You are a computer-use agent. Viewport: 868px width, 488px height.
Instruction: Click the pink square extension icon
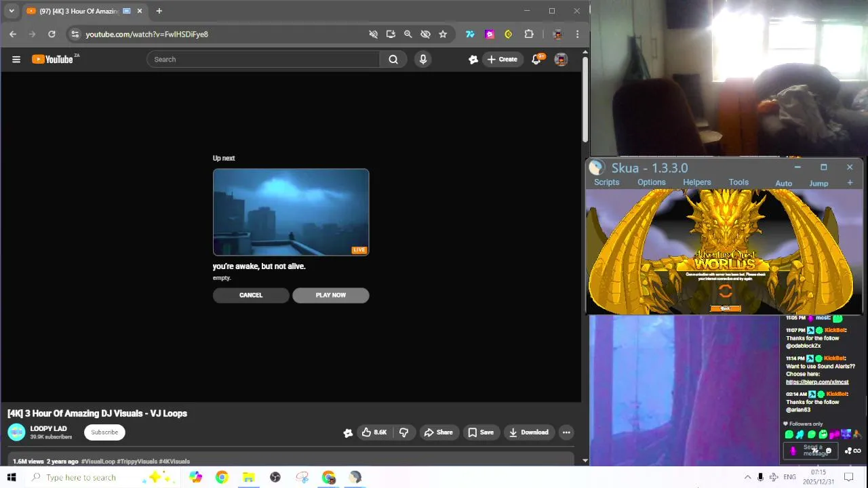coord(490,34)
